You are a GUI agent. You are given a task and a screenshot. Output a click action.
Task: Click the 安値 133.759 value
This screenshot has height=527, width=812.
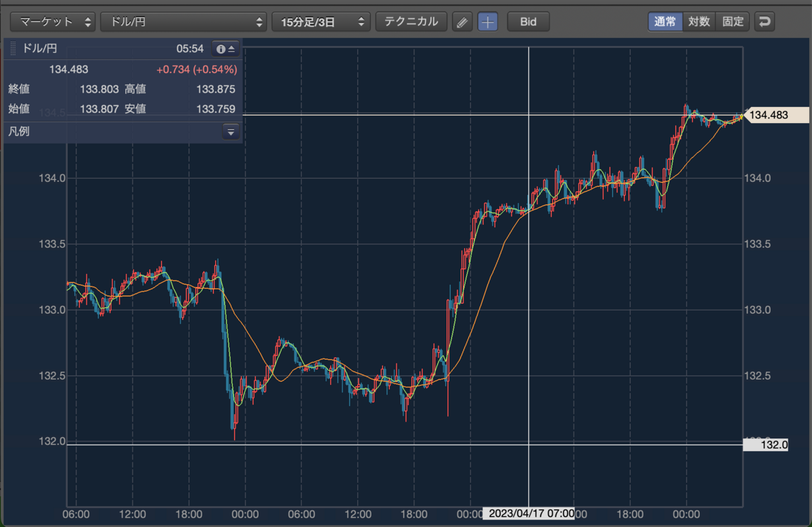(x=216, y=109)
